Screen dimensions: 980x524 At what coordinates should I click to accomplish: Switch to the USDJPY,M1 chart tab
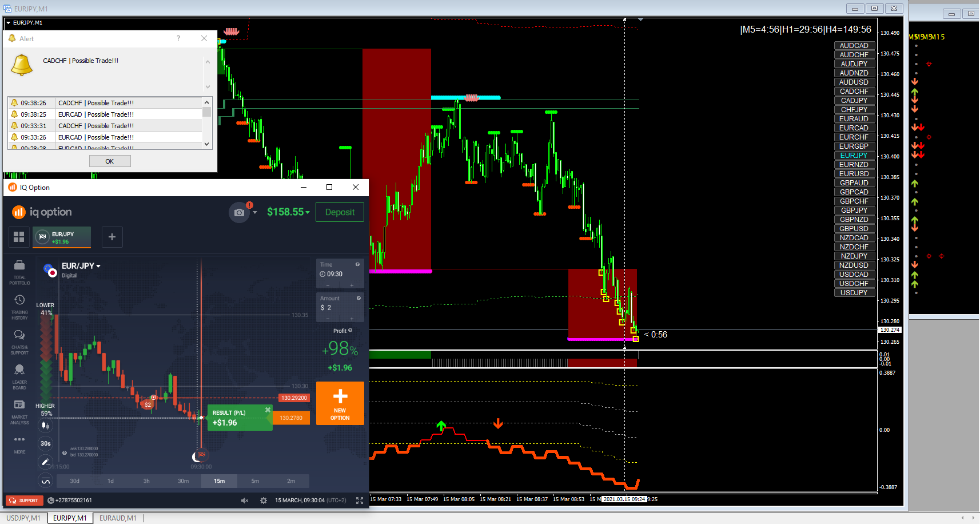23,518
